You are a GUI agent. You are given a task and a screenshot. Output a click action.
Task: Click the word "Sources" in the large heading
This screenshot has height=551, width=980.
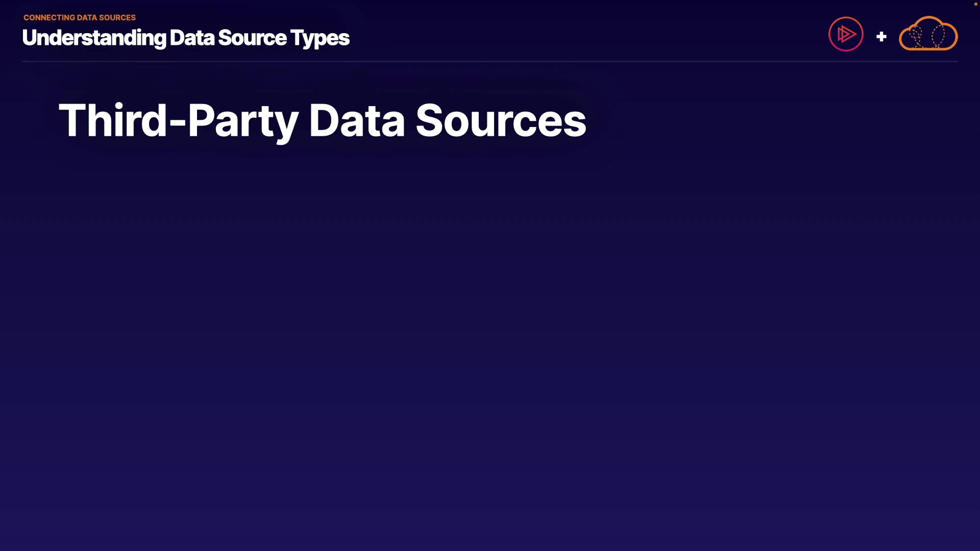coord(501,121)
